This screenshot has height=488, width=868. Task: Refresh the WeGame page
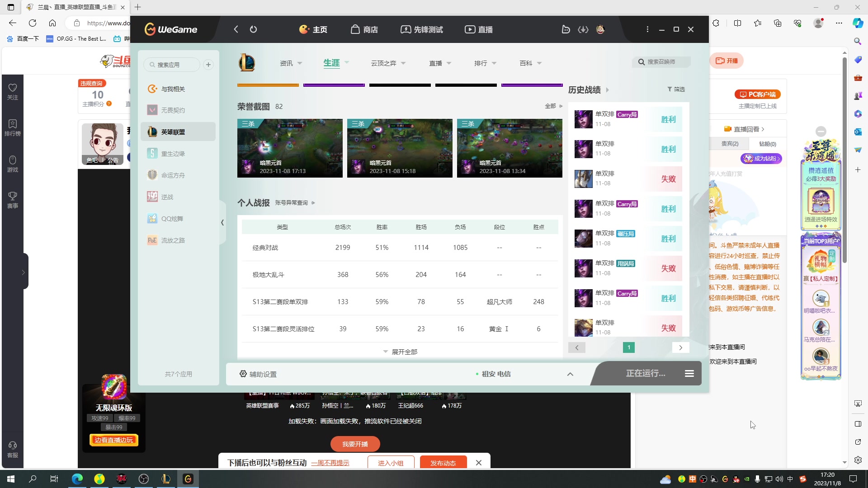(x=253, y=29)
